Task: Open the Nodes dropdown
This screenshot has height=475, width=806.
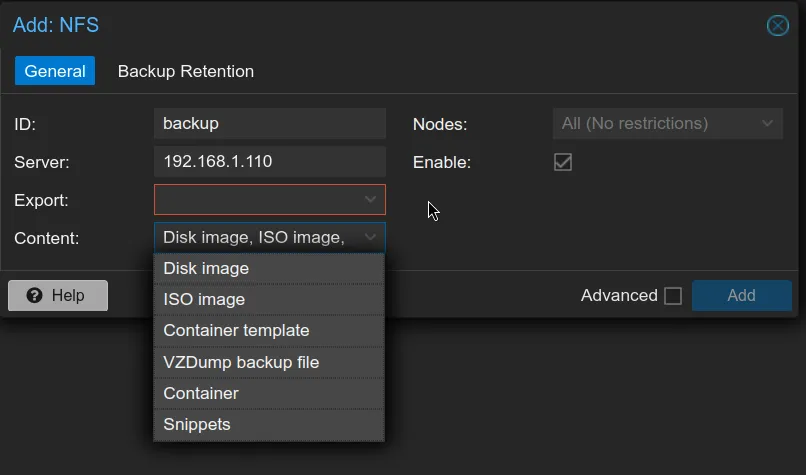Action: coord(667,124)
